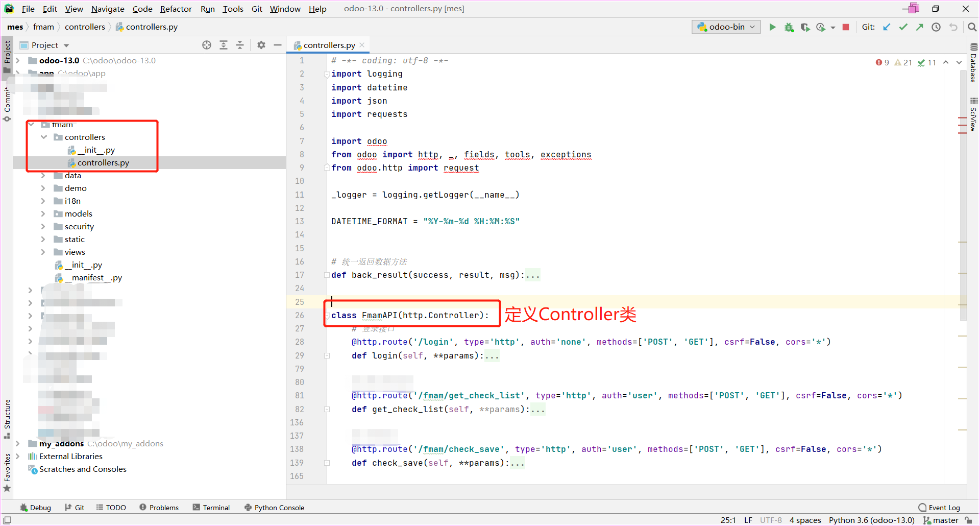Expand the External Libraries node
This screenshot has height=526, width=980.
[18, 456]
